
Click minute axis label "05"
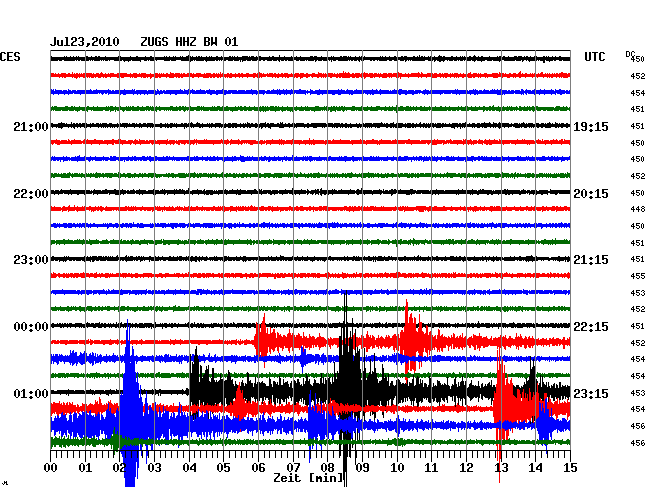click(223, 468)
